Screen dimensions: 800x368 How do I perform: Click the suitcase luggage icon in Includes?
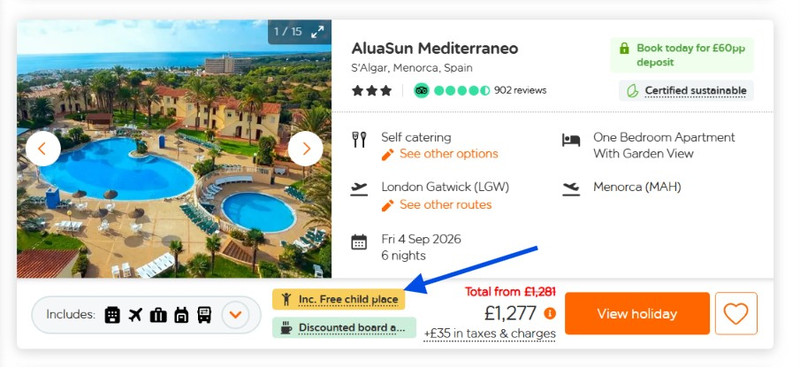[158, 315]
